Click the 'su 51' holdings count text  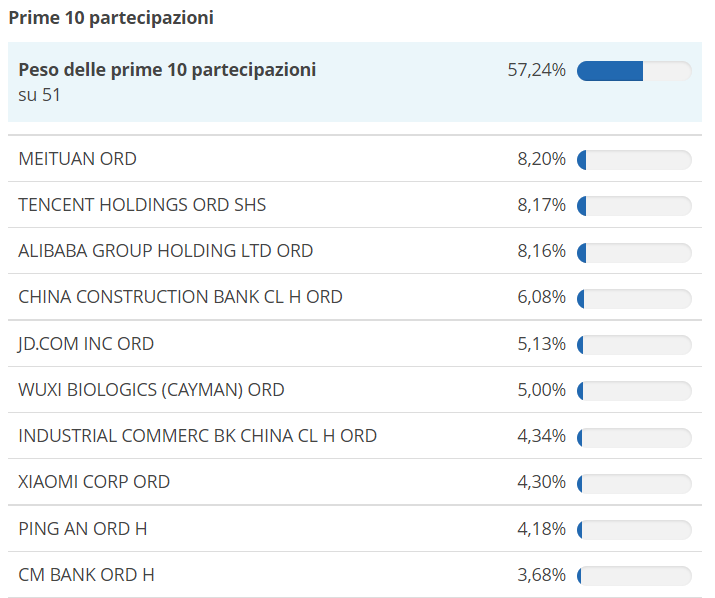pos(39,95)
